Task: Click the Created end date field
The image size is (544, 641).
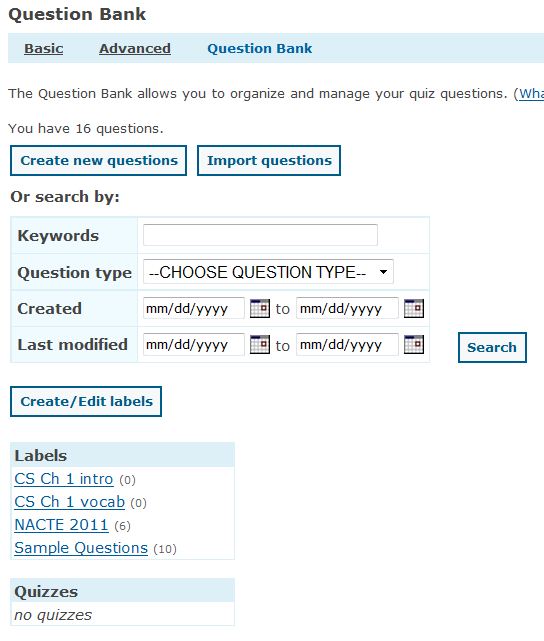Action: click(347, 308)
